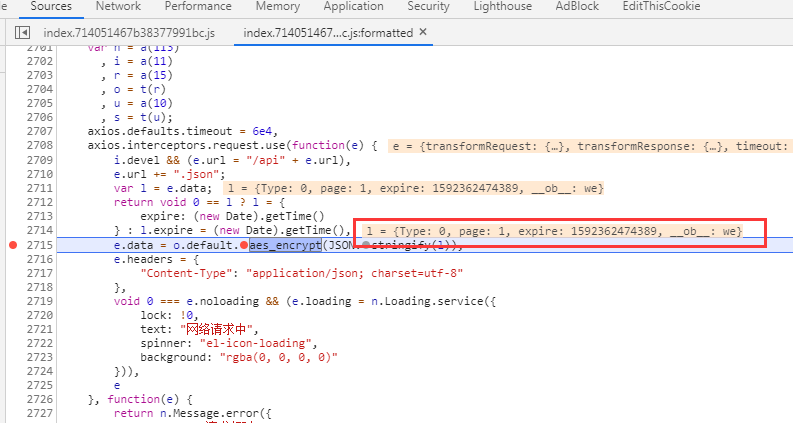The width and height of the screenshot is (793, 423).
Task: Click the "/api" string on line 2709
Action: 266,160
